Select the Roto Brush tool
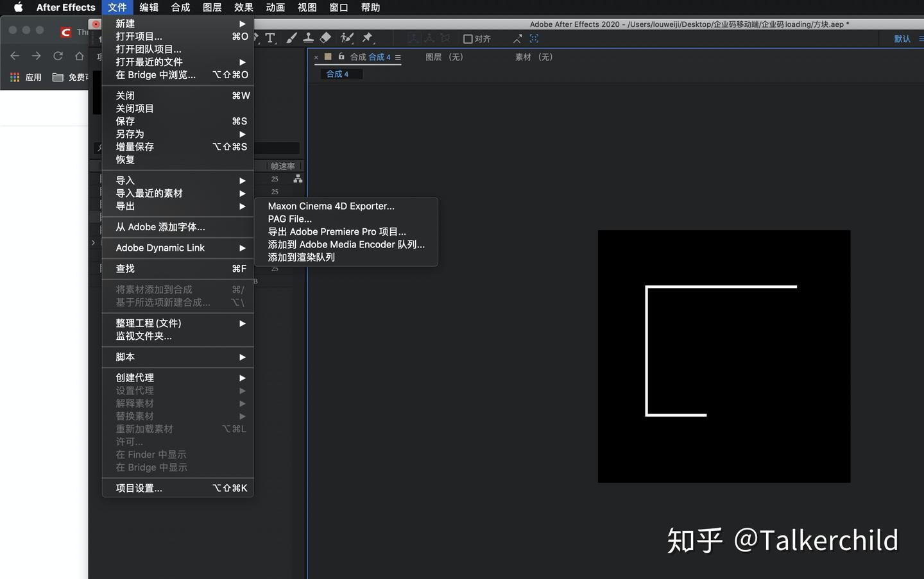 coord(347,38)
